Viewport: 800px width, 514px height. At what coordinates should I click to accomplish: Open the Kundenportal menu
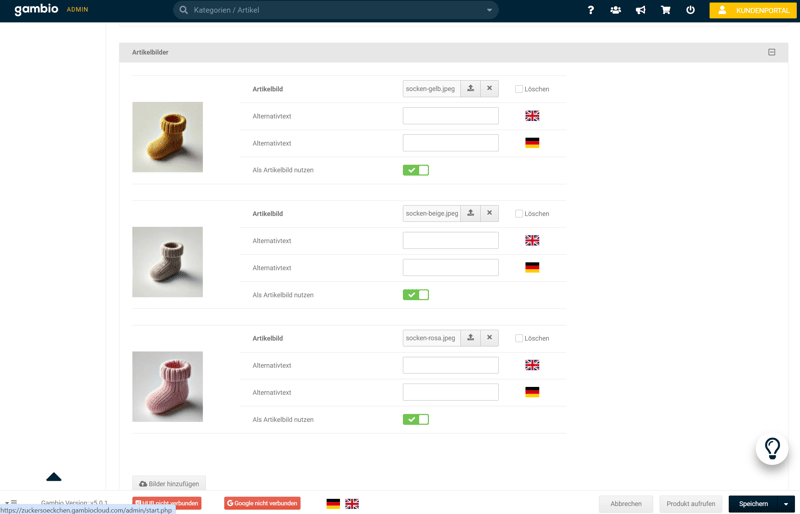(x=753, y=10)
